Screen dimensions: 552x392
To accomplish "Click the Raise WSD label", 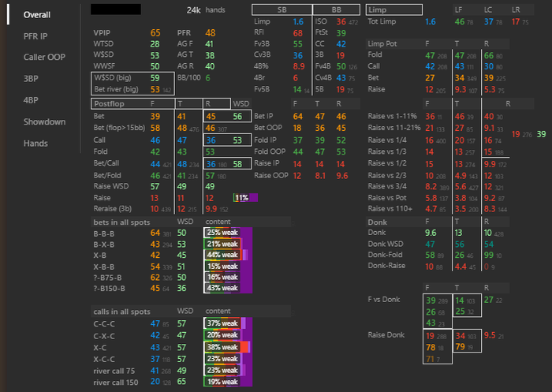I will point(111,186).
